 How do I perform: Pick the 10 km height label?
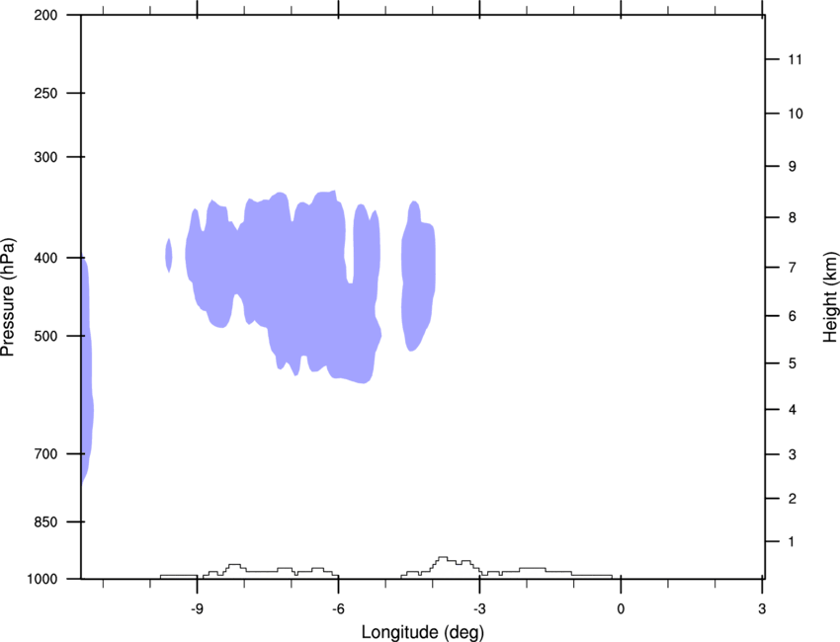796,114
